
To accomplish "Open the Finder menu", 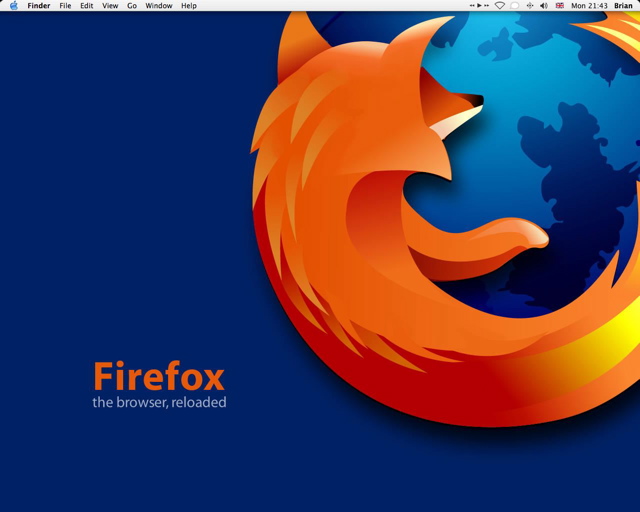I will [x=39, y=6].
